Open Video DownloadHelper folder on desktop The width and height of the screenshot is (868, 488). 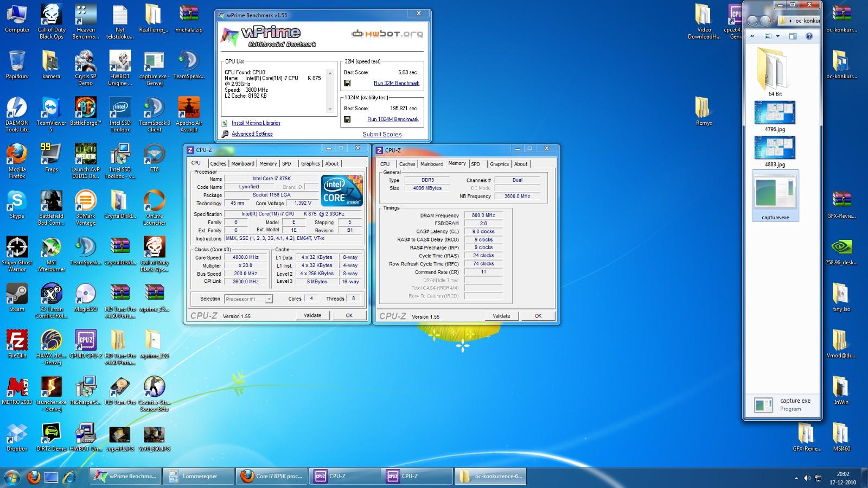(x=704, y=22)
